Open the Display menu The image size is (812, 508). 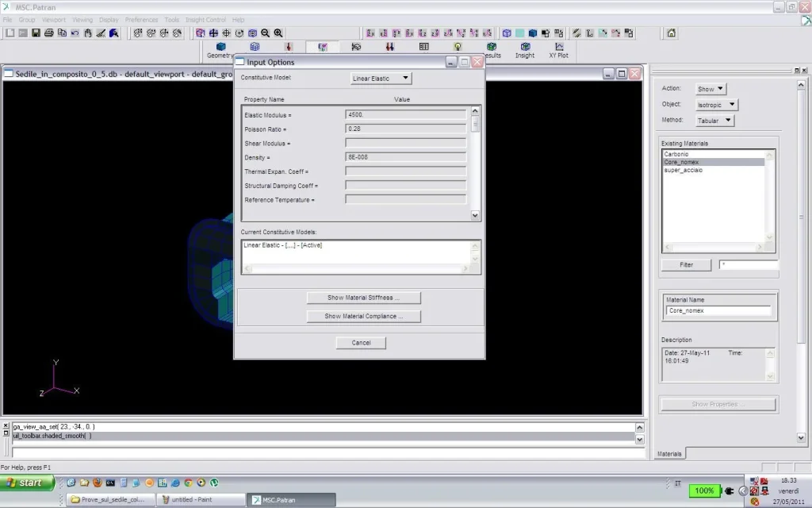109,20
